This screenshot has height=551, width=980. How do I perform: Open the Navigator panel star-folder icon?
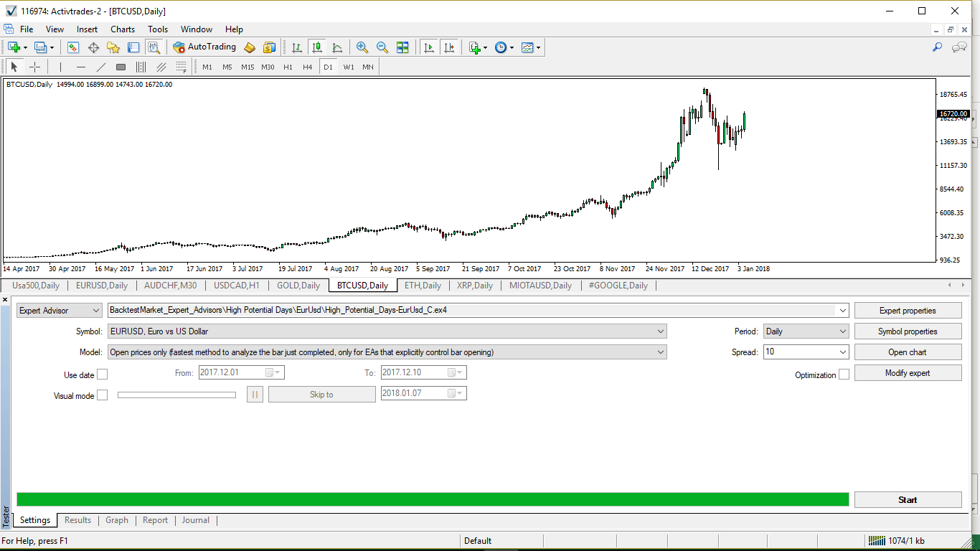[x=113, y=47]
